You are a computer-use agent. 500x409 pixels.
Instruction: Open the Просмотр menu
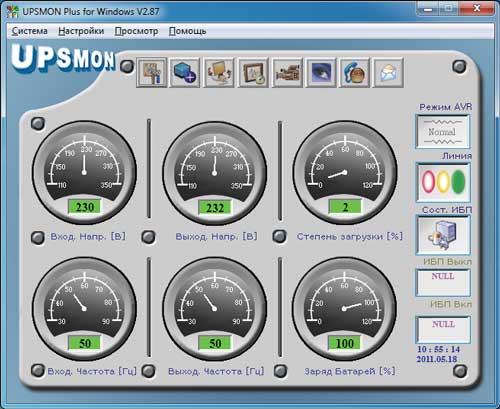[x=136, y=31]
